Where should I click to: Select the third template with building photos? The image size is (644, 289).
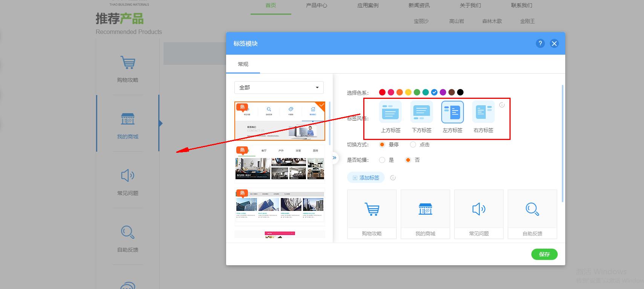[280, 207]
